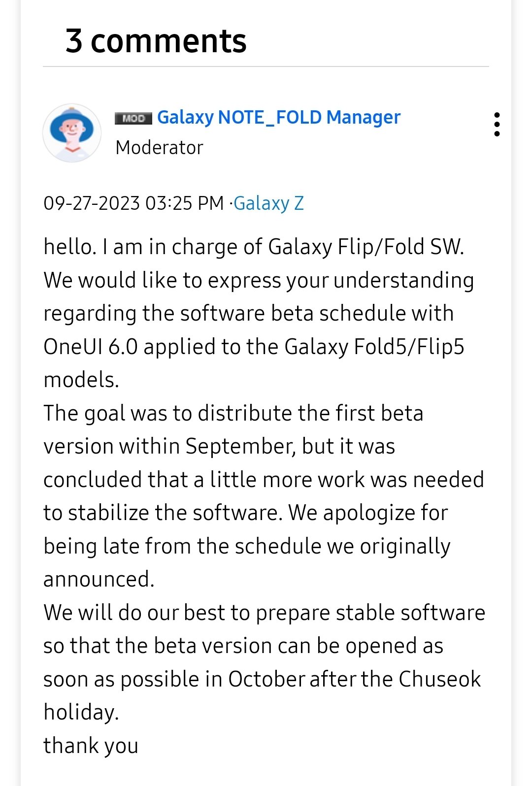This screenshot has height=786, width=532.
Task: Click the "3 comments" heading
Action: coord(156,40)
